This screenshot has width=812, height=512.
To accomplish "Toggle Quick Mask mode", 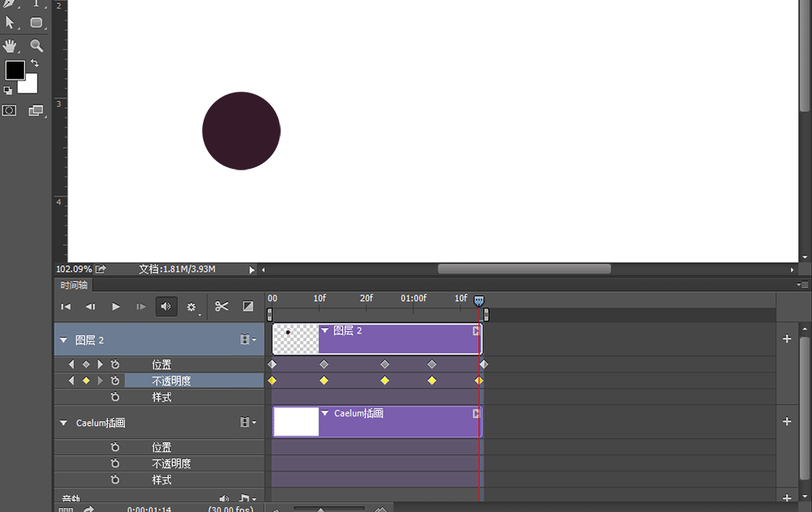I will tap(11, 110).
